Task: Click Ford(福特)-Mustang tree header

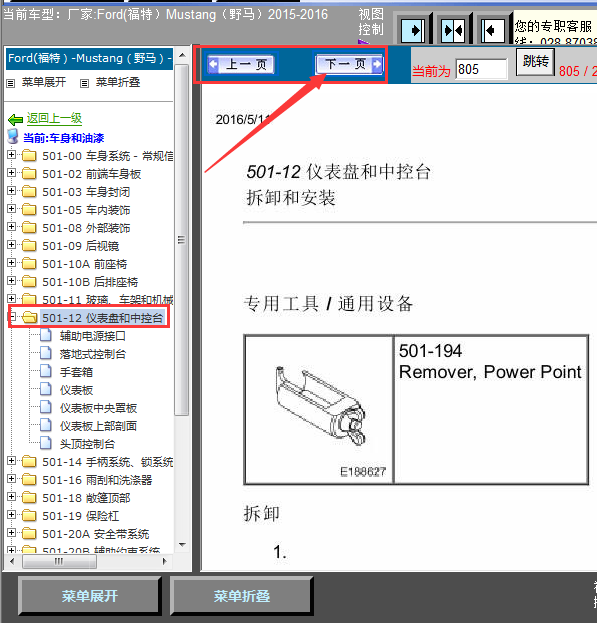Action: click(89, 58)
